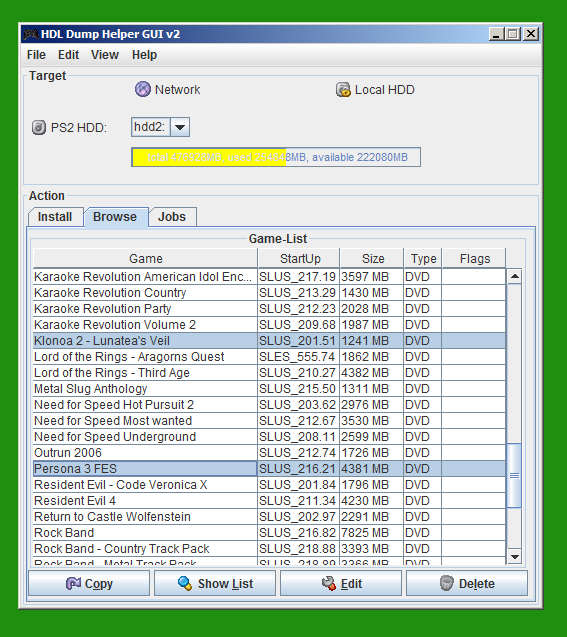Screen dimensions: 567x637
Task: Click the Delete button
Action: tap(467, 583)
